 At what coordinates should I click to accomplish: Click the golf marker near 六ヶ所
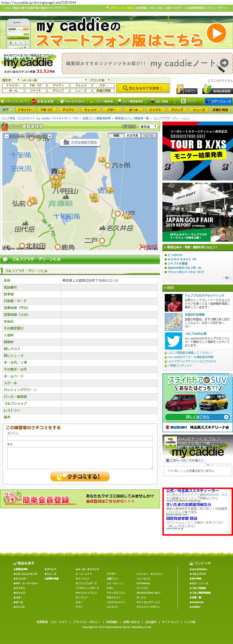(102, 160)
